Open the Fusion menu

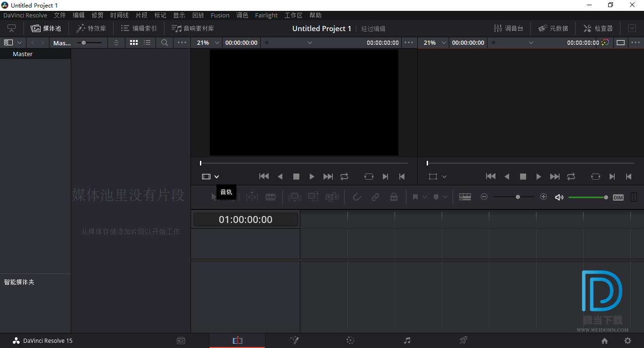point(220,15)
